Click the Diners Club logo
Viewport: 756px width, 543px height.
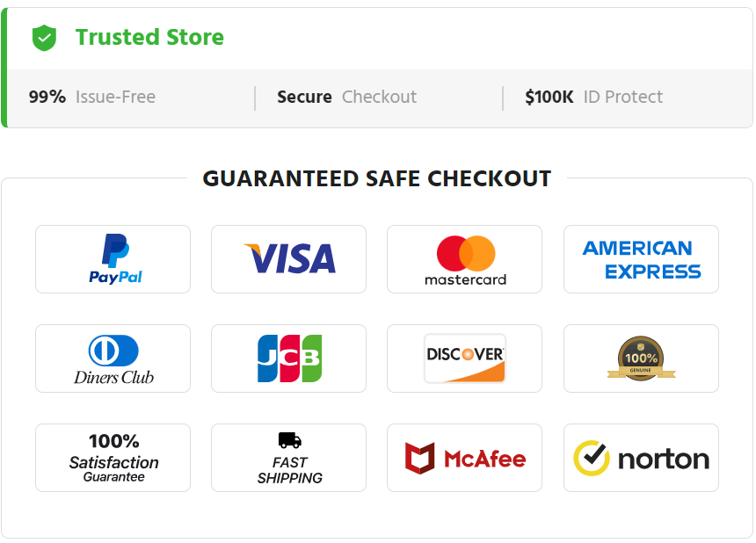[113, 358]
